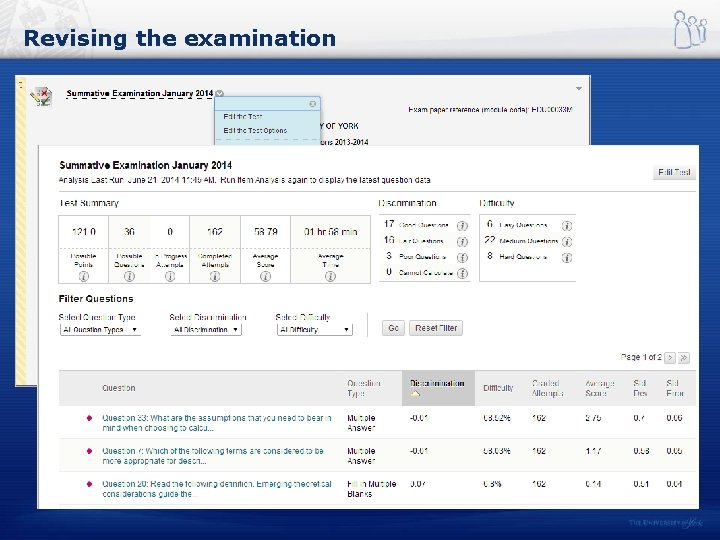Jump to last page double arrow
720x540 pixels.
pos(684,358)
